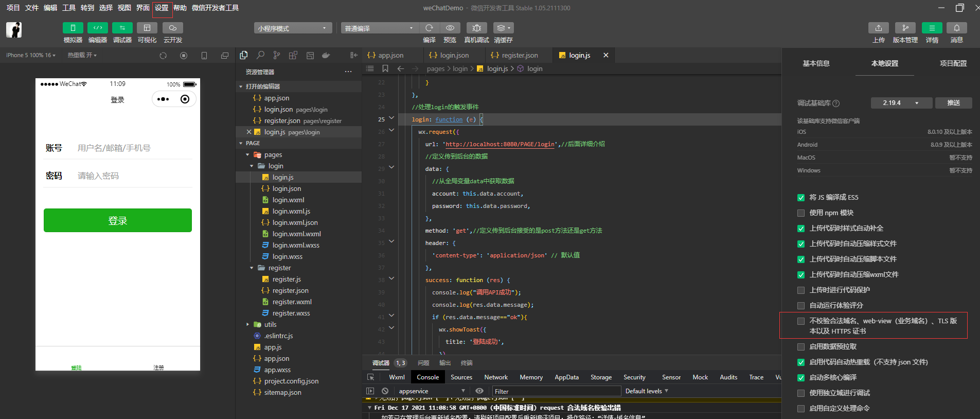Collapse the pages folder in tree
Screen dimensions: 980x419
298,154
